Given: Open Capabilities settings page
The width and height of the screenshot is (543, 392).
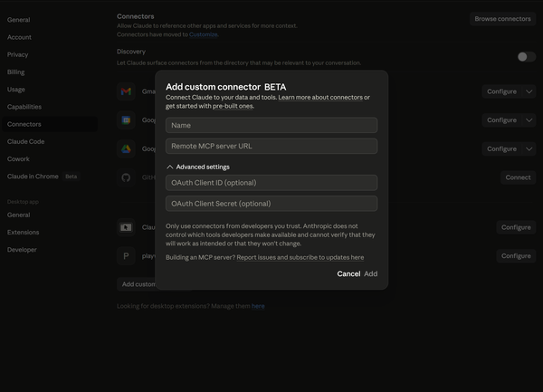Looking at the screenshot, I should (24, 107).
